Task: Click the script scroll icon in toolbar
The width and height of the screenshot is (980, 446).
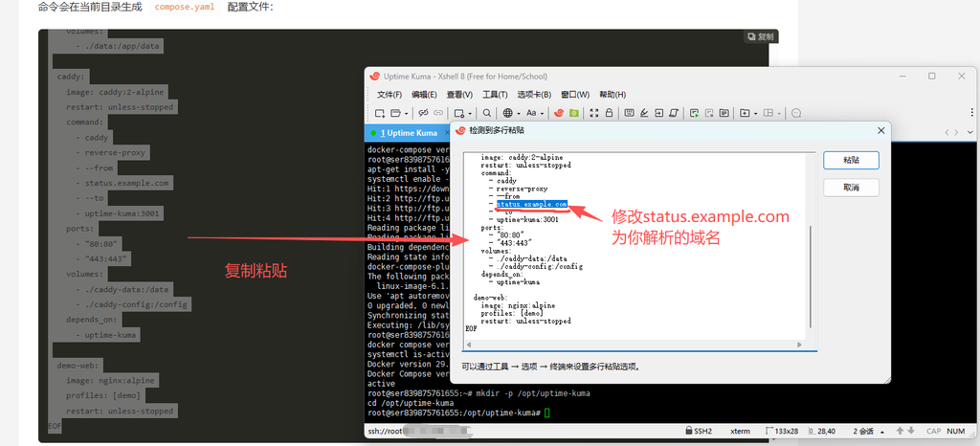Action: (674, 113)
